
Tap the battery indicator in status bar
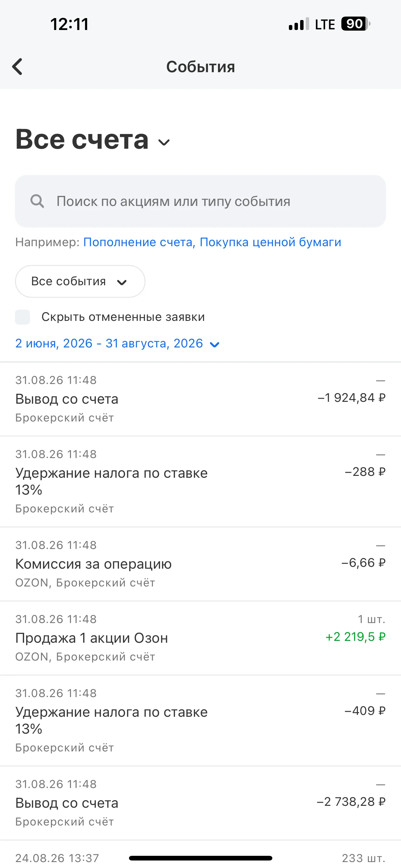355,24
